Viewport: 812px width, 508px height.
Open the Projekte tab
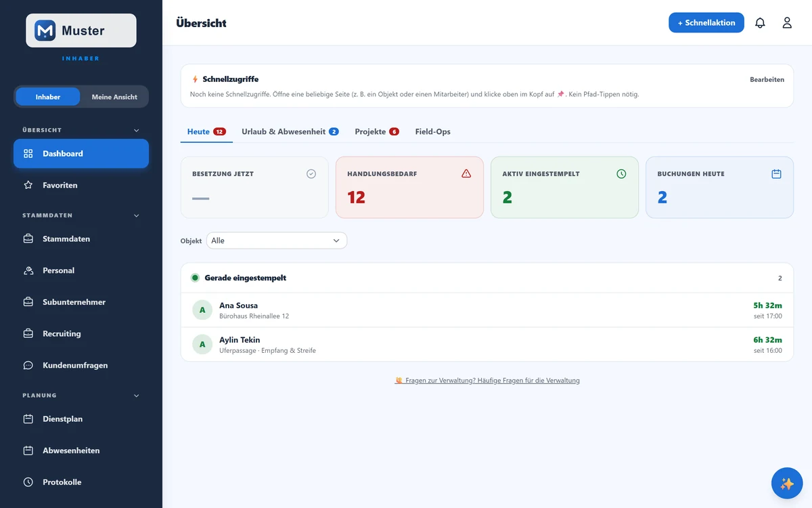(x=377, y=131)
